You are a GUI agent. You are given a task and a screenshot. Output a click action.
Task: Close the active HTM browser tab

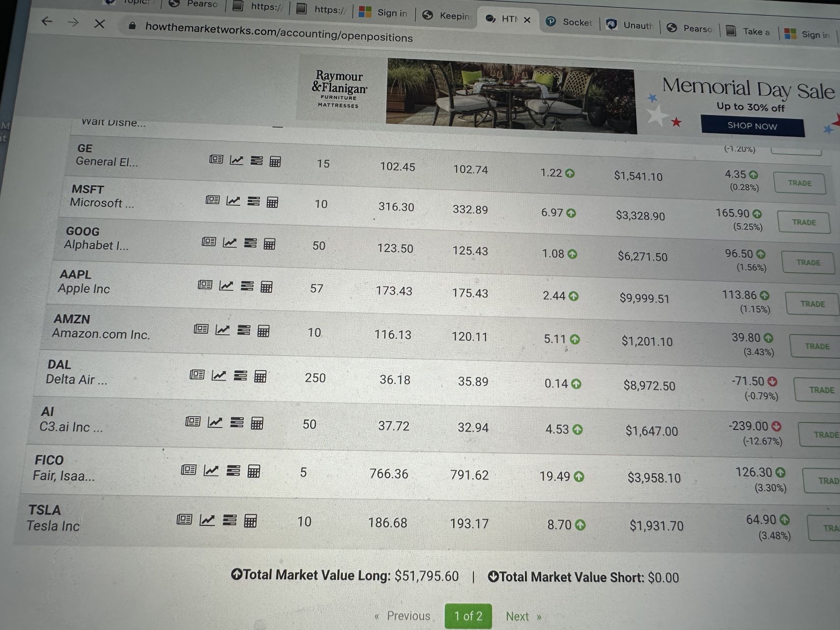point(527,20)
